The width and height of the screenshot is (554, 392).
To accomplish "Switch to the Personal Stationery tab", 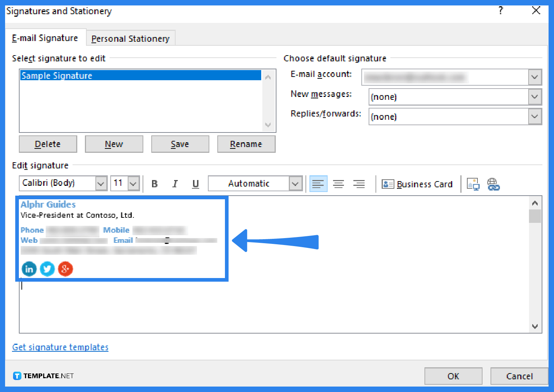I will click(x=130, y=38).
